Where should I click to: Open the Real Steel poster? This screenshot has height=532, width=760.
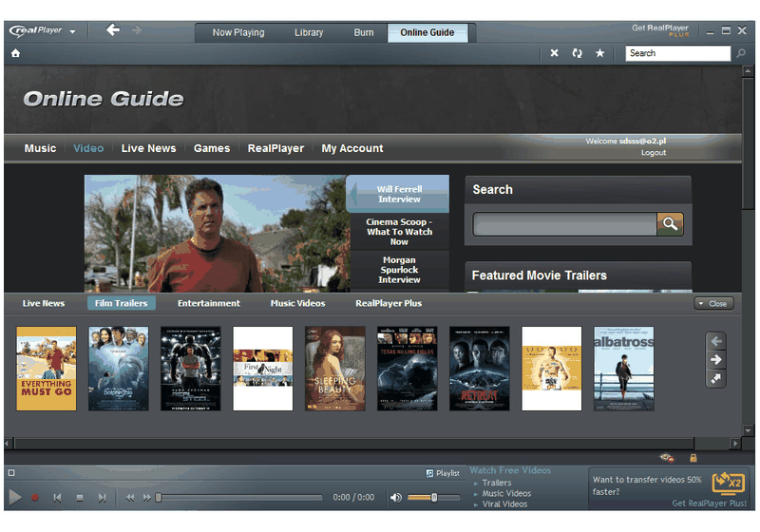191,369
